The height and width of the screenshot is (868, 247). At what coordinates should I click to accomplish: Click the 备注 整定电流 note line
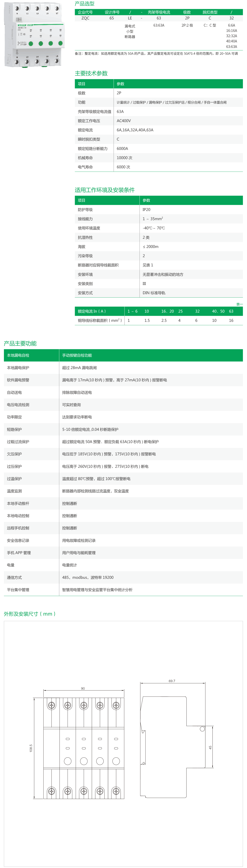click(157, 54)
